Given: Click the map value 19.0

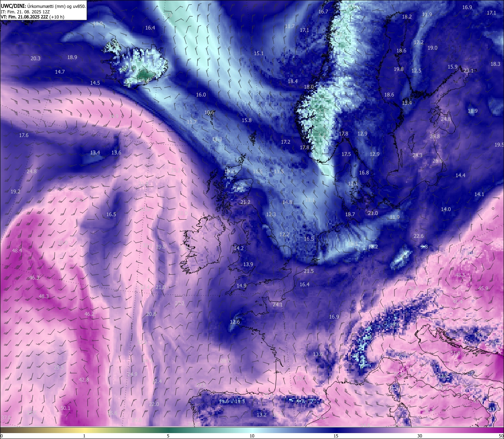Looking at the screenshot, I should coord(432,48).
